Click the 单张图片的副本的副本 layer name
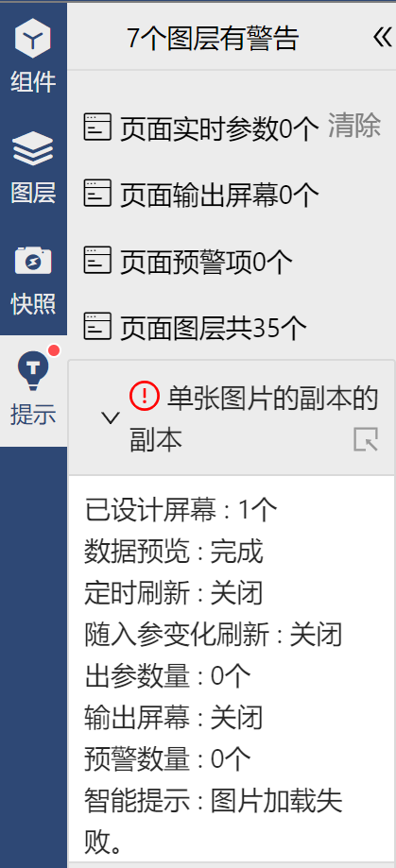 [253, 418]
